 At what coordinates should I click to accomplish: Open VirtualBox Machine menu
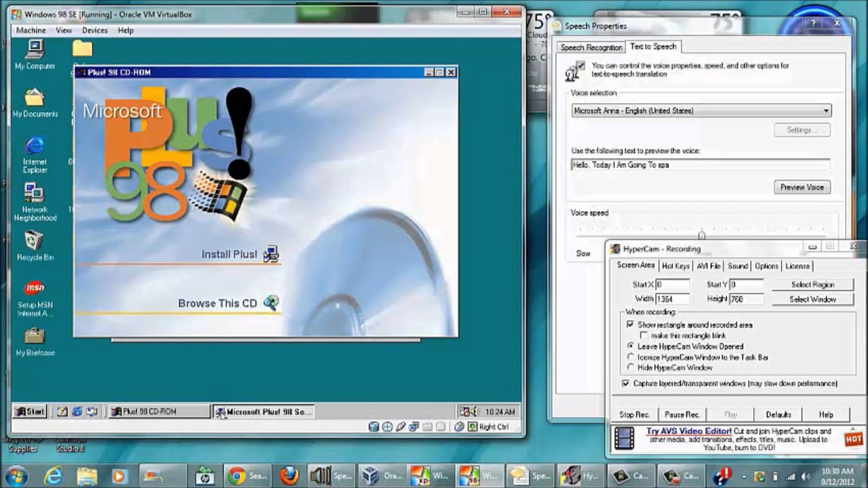tap(31, 30)
